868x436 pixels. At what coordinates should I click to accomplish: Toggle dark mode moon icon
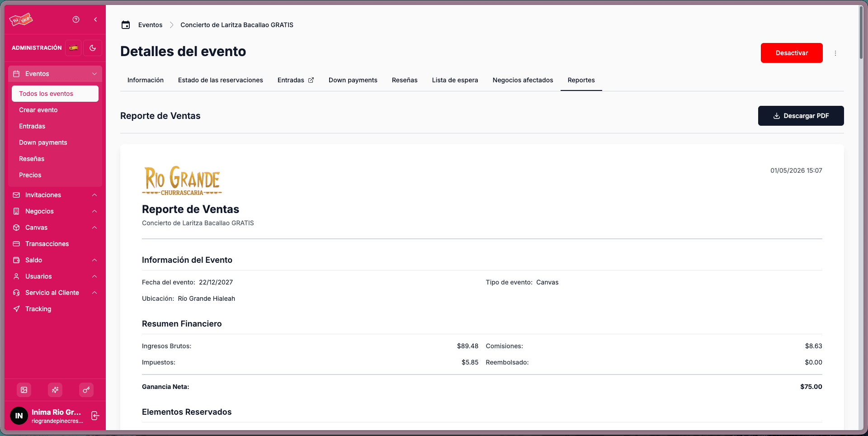point(93,48)
